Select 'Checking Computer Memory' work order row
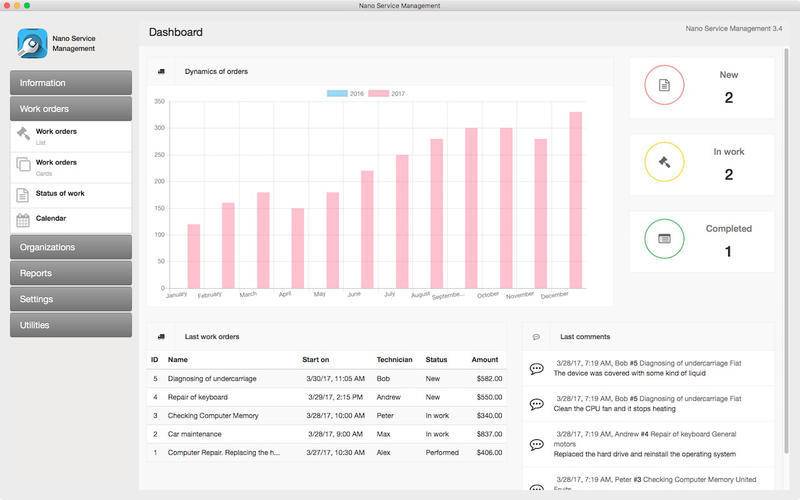 pyautogui.click(x=327, y=416)
